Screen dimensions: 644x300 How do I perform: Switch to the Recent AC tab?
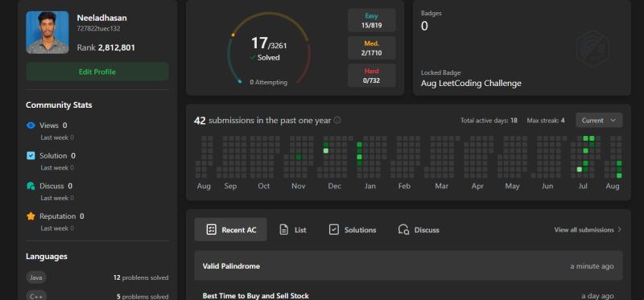click(230, 230)
